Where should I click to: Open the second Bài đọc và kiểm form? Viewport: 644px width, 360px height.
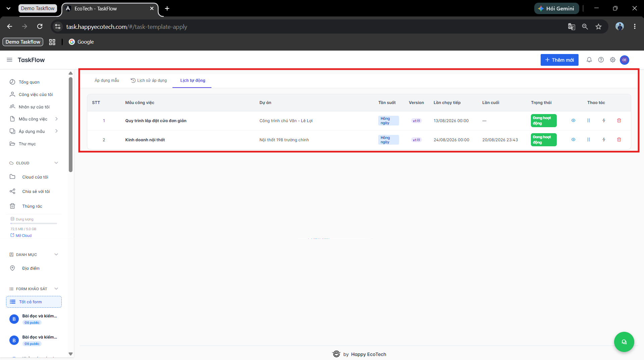click(34, 340)
